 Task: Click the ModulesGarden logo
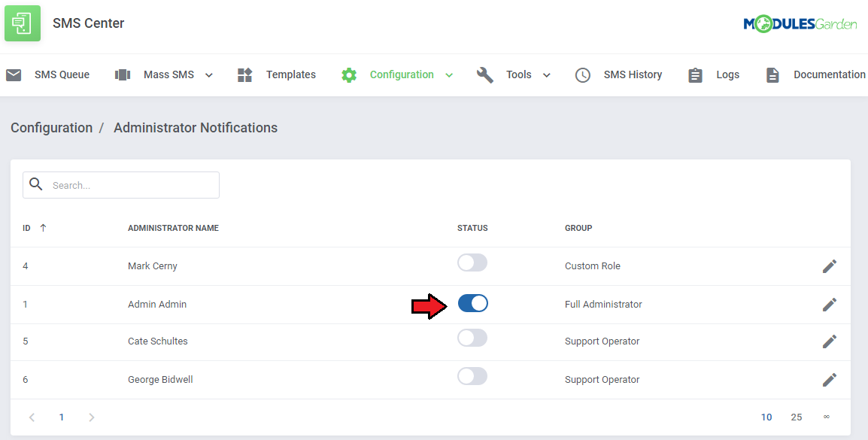[800, 24]
